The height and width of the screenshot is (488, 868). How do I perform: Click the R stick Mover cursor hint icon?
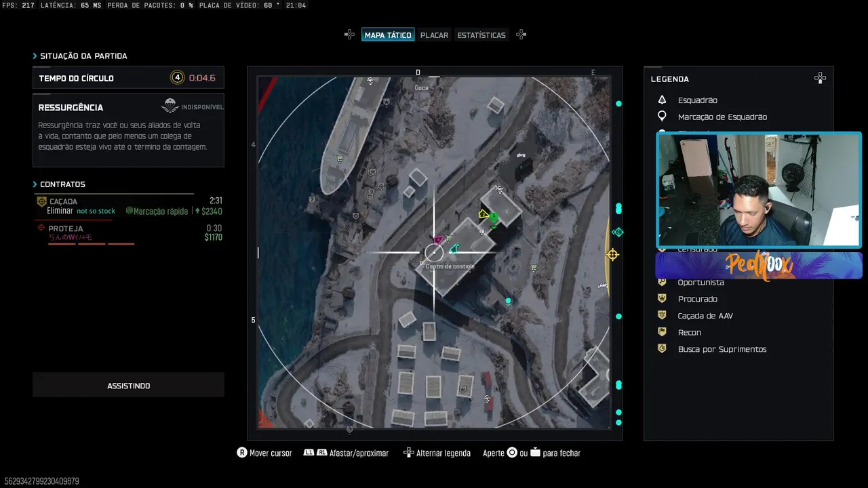click(241, 453)
